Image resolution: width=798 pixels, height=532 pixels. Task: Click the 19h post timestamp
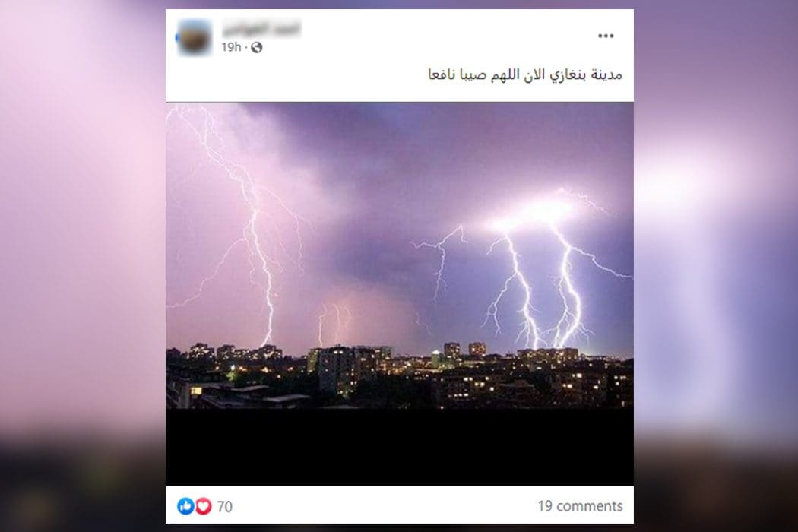[x=231, y=47]
